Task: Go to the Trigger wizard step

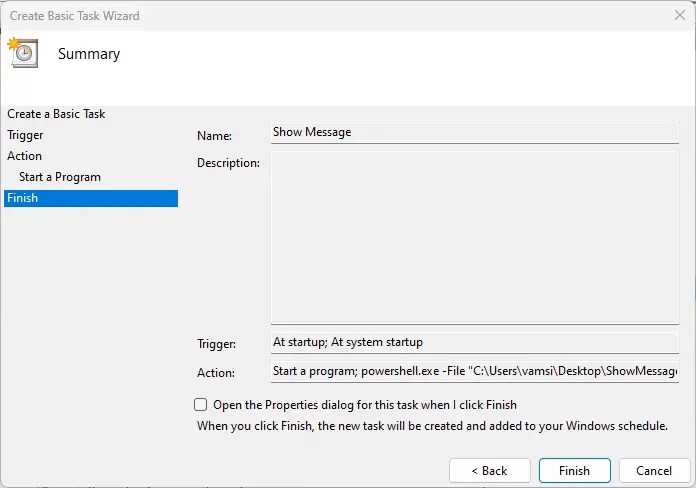Action: (25, 135)
